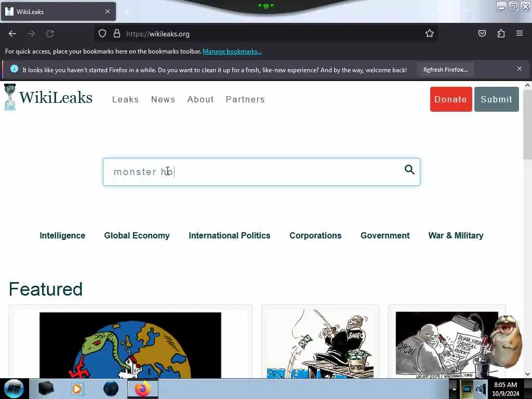Bookmark this page with the star icon
The width and height of the screenshot is (532, 399).
click(x=430, y=33)
